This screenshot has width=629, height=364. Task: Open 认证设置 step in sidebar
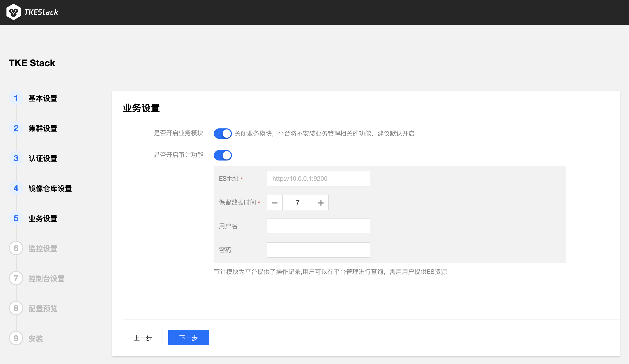(43, 158)
